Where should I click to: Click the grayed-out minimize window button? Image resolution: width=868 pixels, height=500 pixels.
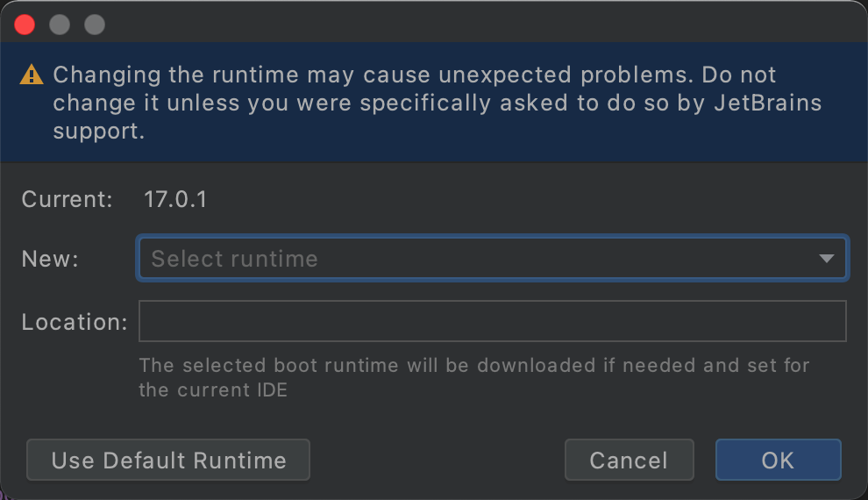click(x=60, y=25)
